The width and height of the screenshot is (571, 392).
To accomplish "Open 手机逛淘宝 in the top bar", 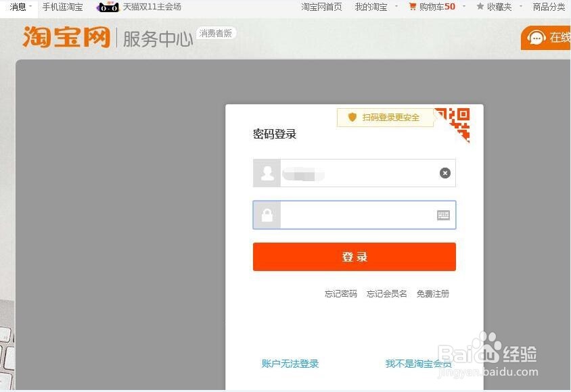I will click(x=63, y=7).
